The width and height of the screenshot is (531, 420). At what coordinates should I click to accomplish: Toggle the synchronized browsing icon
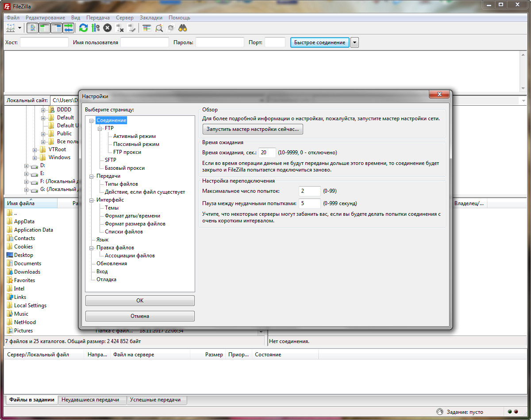[171, 28]
